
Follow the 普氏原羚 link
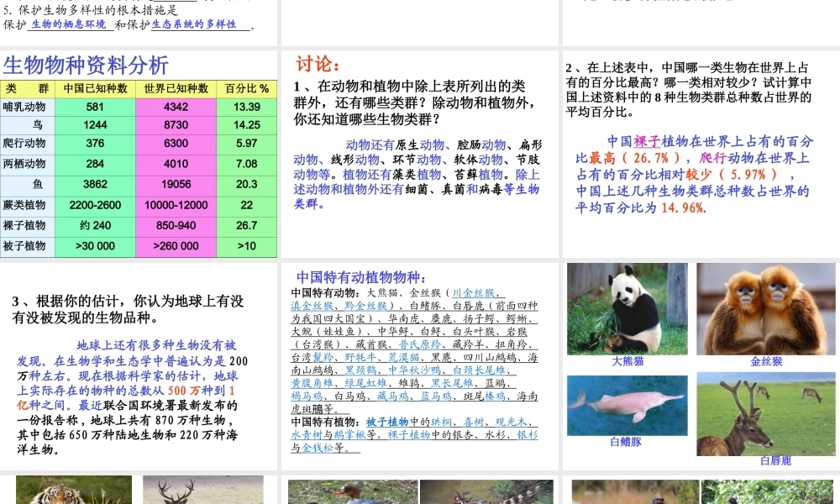[x=419, y=344]
